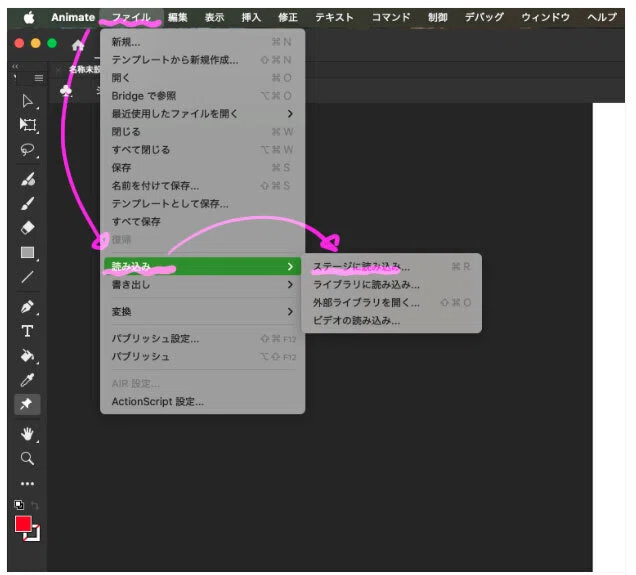The image size is (636, 575).
Task: Expand the 変換 submenu arrow
Action: tap(290, 311)
